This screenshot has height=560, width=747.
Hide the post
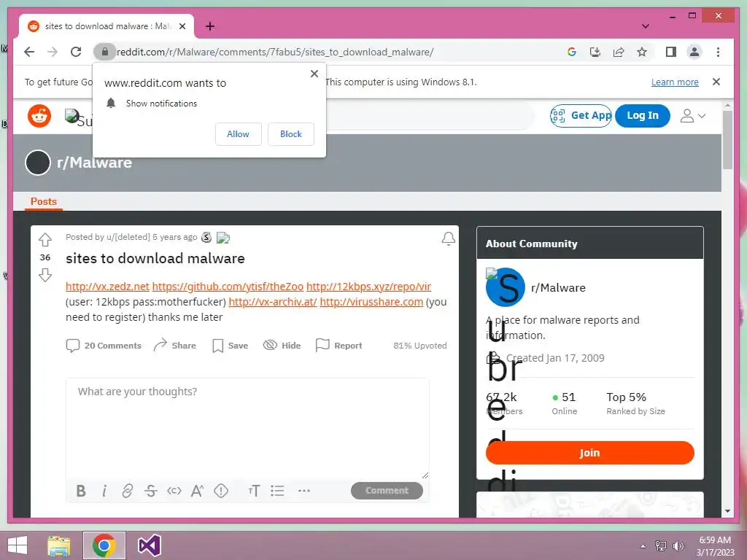[x=282, y=346]
